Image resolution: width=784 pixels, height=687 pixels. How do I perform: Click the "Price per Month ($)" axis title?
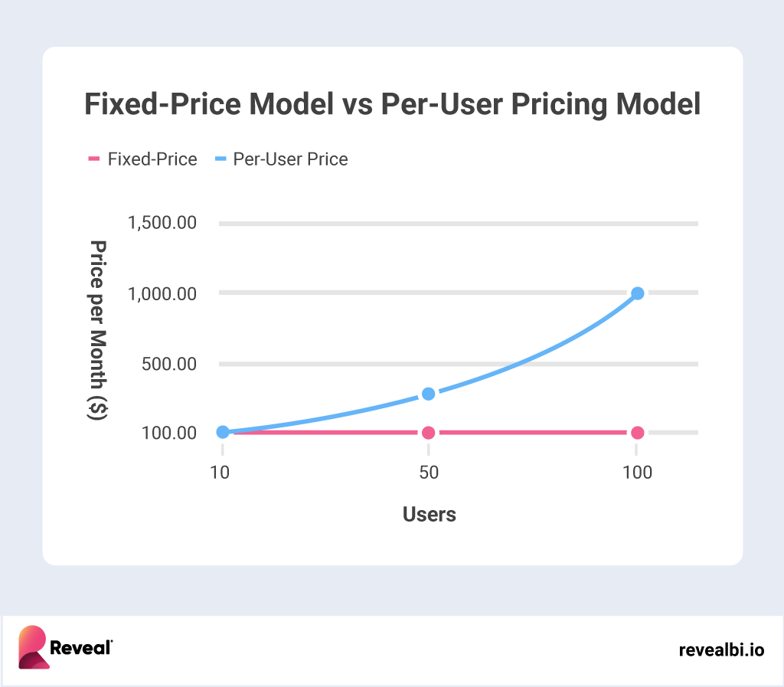[98, 329]
